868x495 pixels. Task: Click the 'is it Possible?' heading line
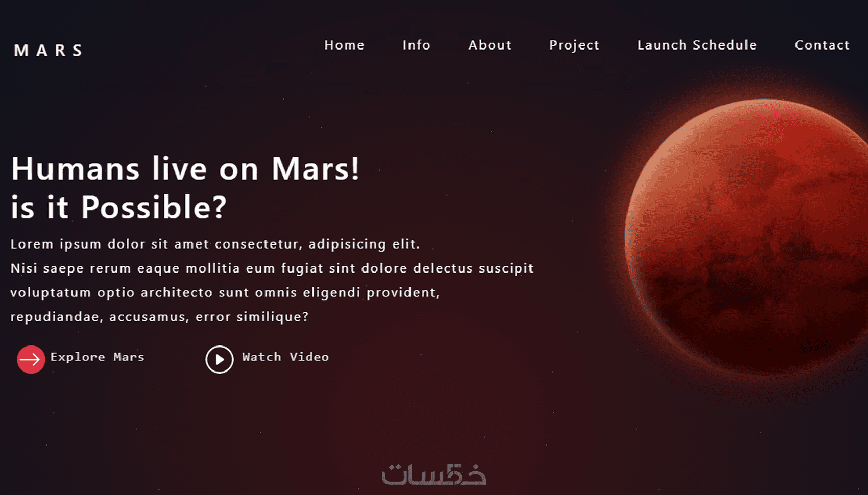(x=118, y=208)
